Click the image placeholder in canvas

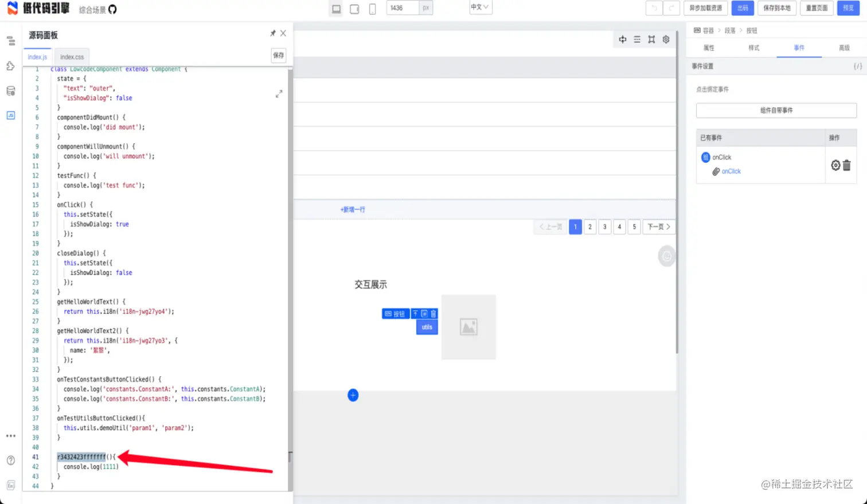point(468,327)
